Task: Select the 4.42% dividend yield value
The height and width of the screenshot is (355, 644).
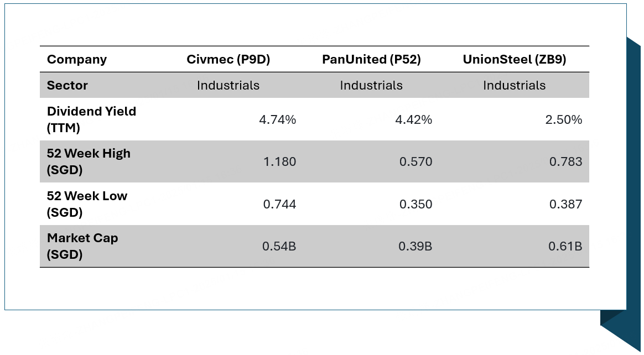Action: pyautogui.click(x=413, y=119)
